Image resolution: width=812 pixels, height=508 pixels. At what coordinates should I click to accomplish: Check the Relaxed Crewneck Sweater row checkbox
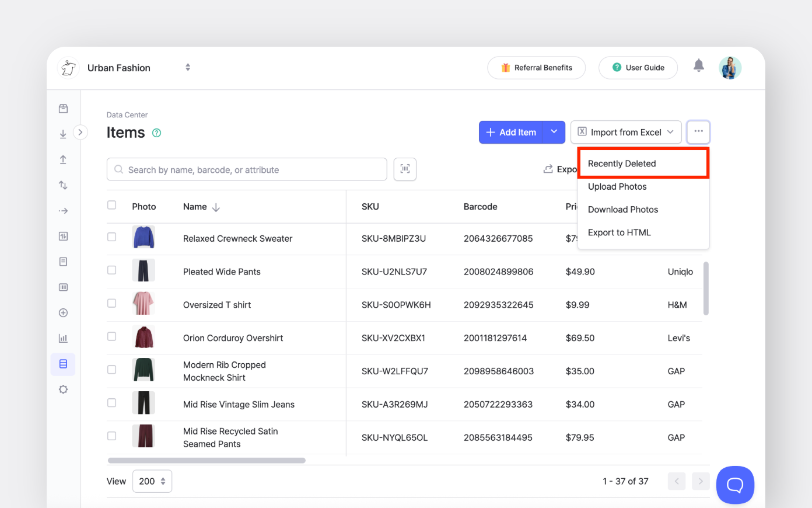(x=111, y=238)
